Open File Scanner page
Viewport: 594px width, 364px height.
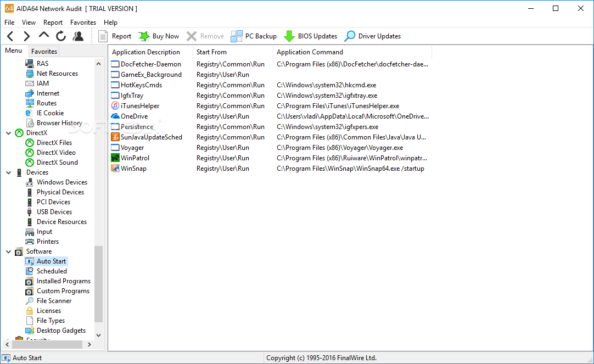(x=54, y=301)
